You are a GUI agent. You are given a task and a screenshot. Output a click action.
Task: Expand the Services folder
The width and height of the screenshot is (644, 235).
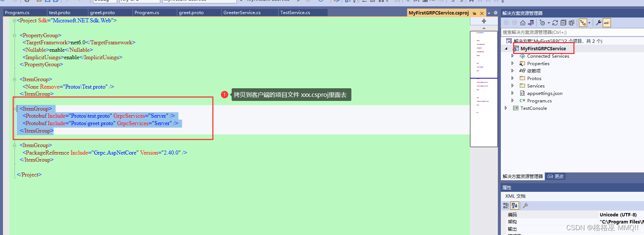[512, 86]
